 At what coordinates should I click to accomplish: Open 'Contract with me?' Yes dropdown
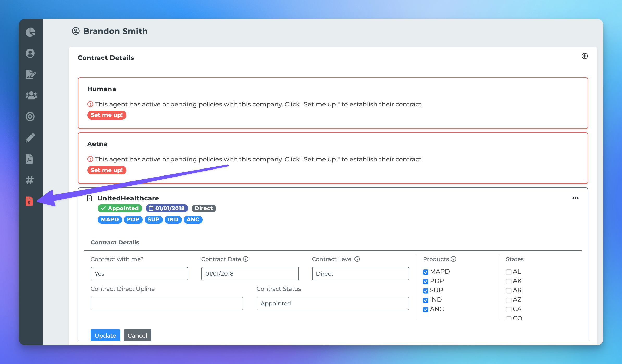click(x=139, y=274)
